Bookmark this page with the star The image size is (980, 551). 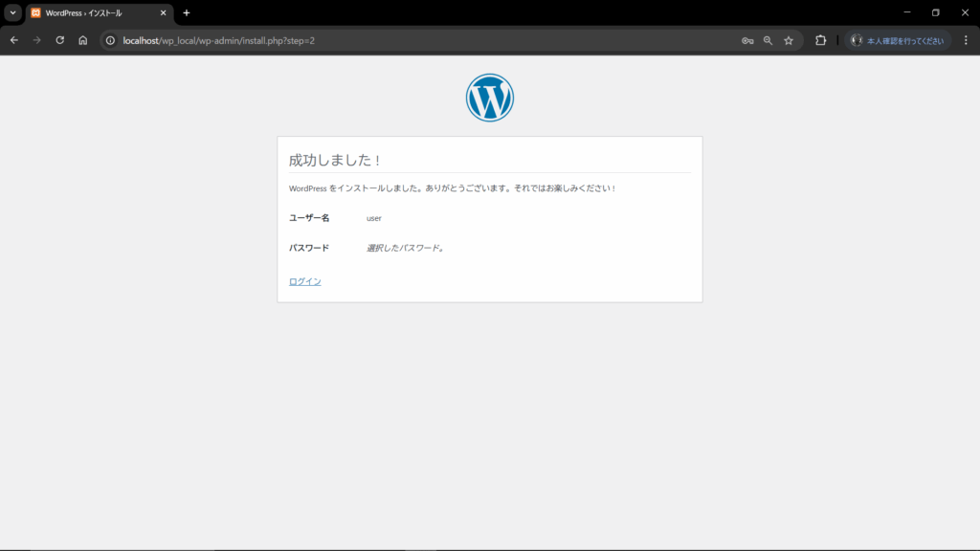pos(789,40)
